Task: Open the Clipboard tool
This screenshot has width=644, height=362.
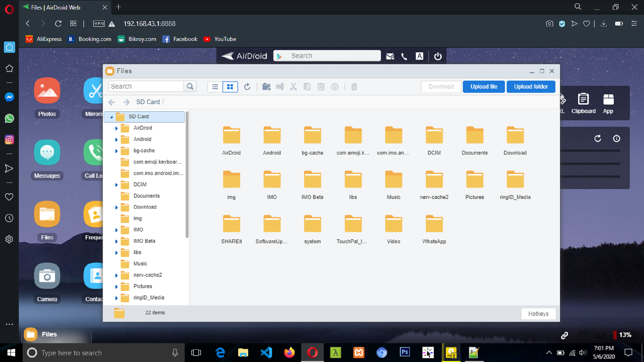Action: pyautogui.click(x=583, y=103)
